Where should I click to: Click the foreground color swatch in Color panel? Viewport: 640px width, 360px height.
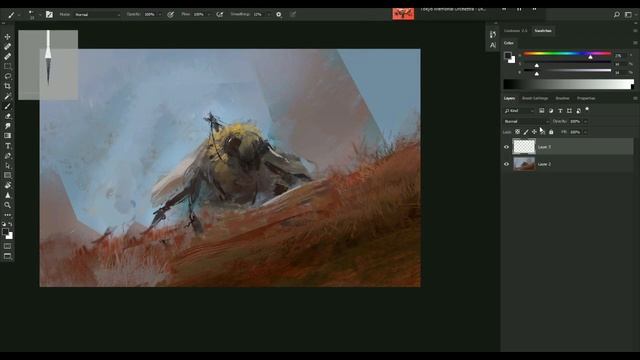pyautogui.click(x=508, y=55)
